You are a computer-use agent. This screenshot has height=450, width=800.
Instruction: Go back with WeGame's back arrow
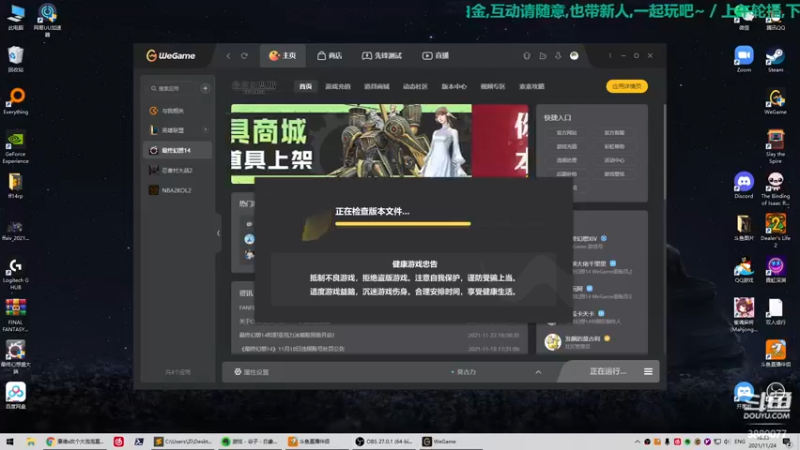coord(229,56)
